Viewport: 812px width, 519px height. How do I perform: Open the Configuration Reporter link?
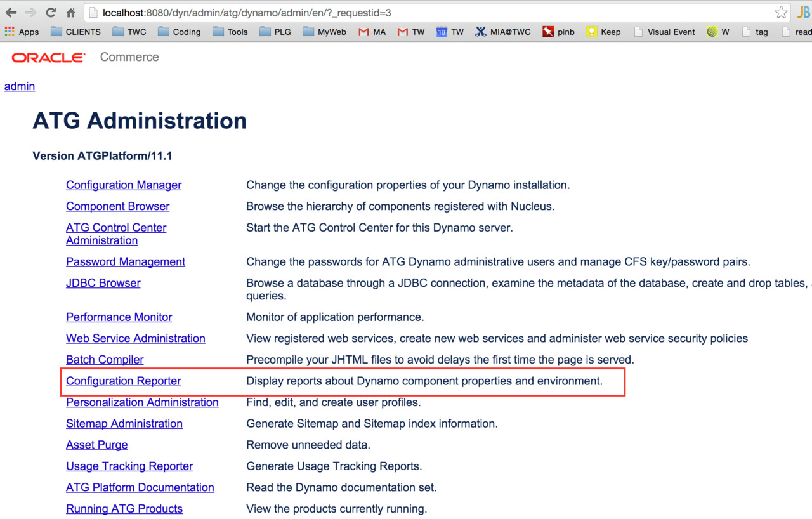[124, 381]
